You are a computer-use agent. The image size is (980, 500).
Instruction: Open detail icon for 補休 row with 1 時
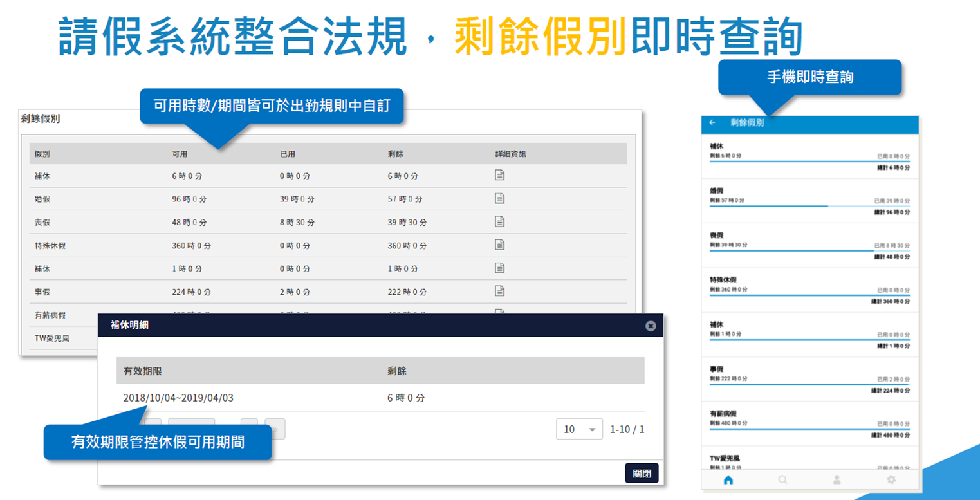click(x=499, y=268)
